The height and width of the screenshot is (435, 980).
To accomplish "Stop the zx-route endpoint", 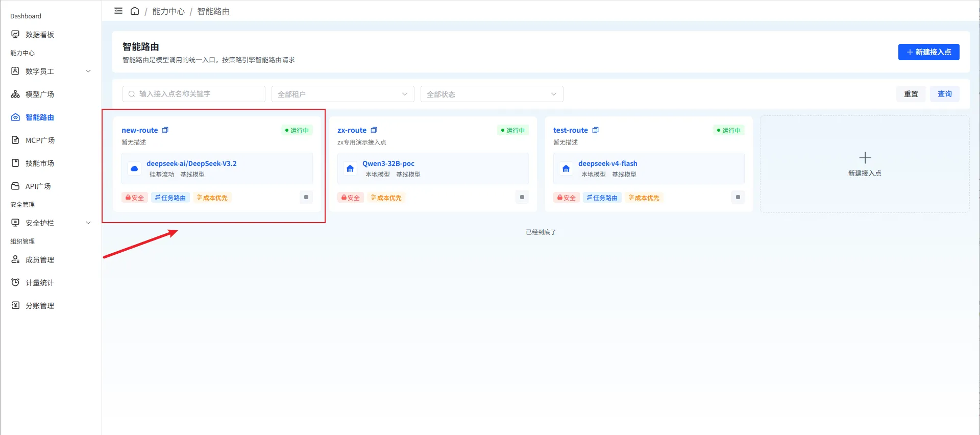I will tap(522, 197).
